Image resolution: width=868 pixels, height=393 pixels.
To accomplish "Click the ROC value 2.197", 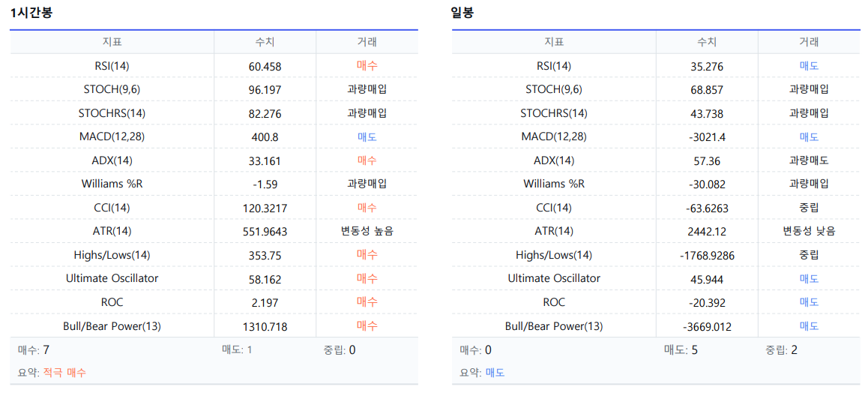I will coord(265,303).
